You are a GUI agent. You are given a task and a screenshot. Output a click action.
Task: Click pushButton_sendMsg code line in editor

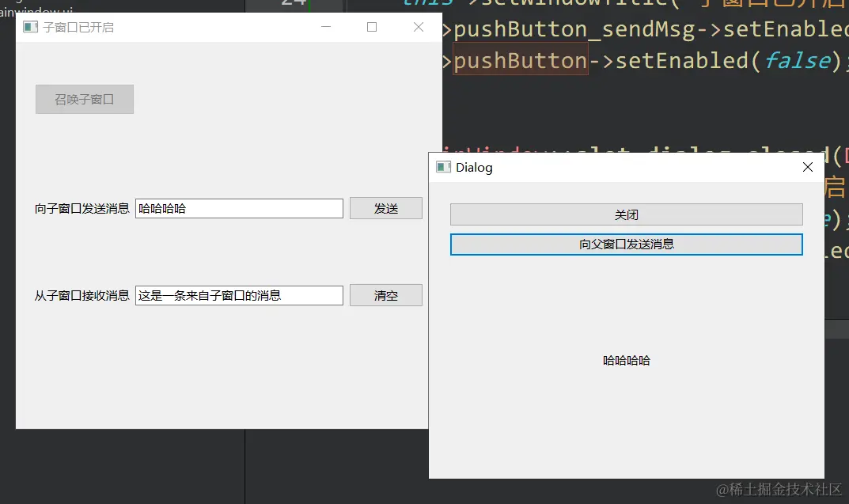tap(646, 29)
